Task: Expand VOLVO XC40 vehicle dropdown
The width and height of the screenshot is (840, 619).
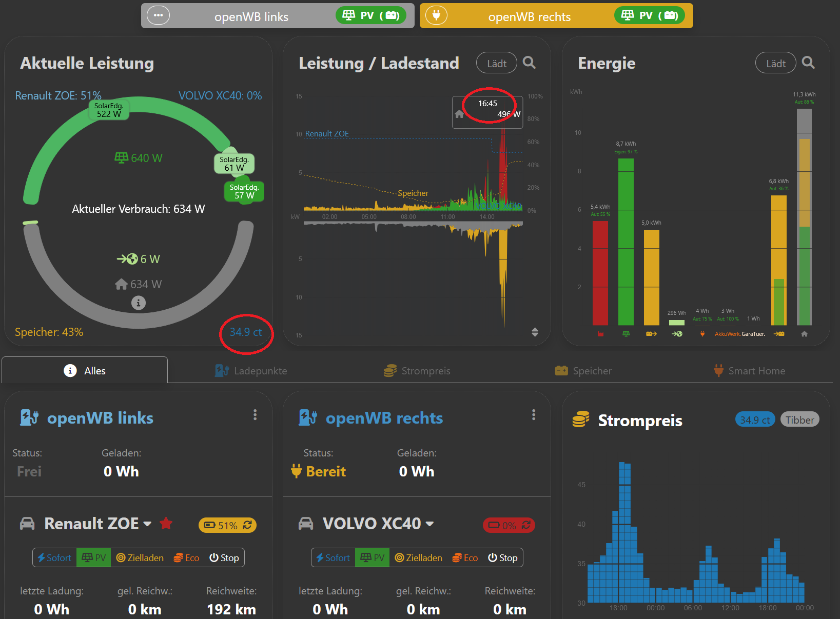Action: click(430, 524)
